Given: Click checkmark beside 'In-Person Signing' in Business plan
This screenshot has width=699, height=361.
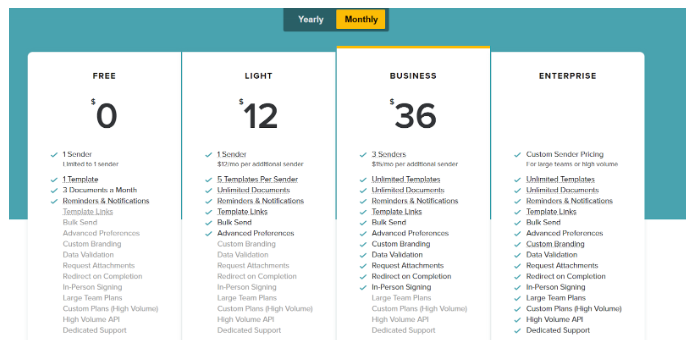Looking at the screenshot, I should pyautogui.click(x=363, y=287).
